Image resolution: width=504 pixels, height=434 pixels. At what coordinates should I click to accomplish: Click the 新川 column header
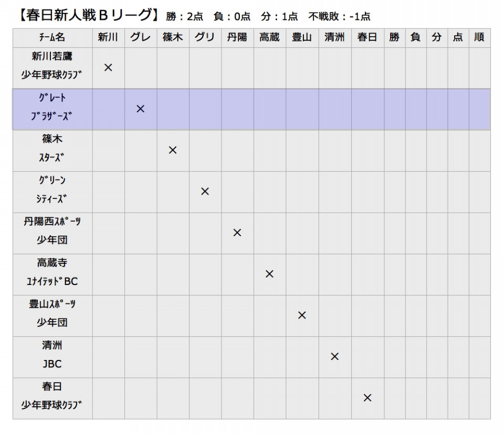(x=108, y=37)
